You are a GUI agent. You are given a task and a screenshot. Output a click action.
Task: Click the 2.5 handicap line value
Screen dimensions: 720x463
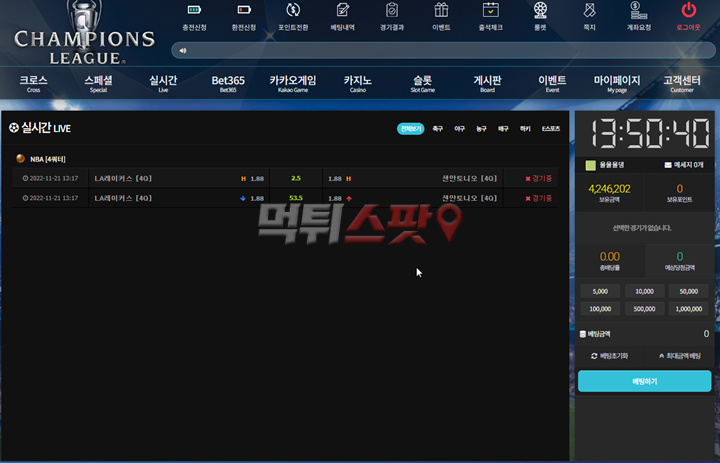tap(296, 178)
